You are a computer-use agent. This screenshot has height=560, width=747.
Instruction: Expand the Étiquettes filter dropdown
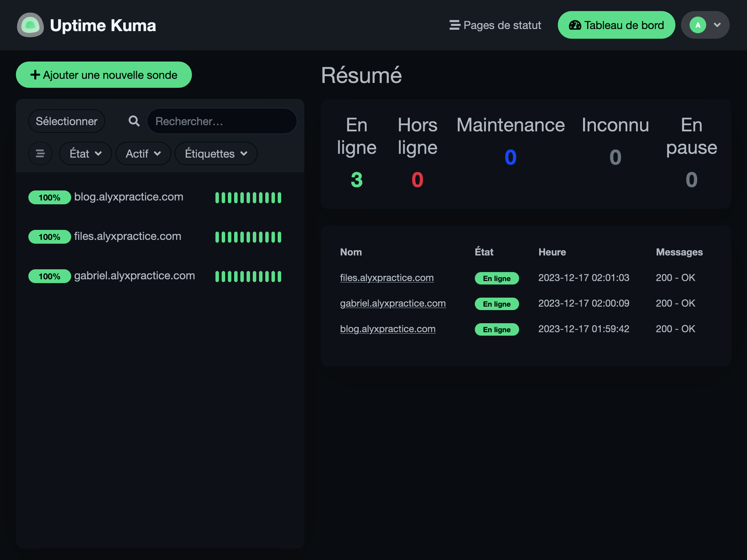coord(216,153)
